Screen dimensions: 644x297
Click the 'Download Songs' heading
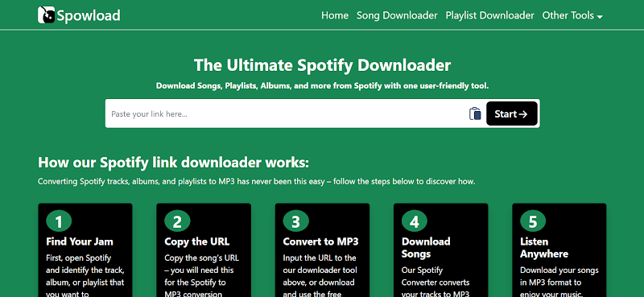coord(426,248)
